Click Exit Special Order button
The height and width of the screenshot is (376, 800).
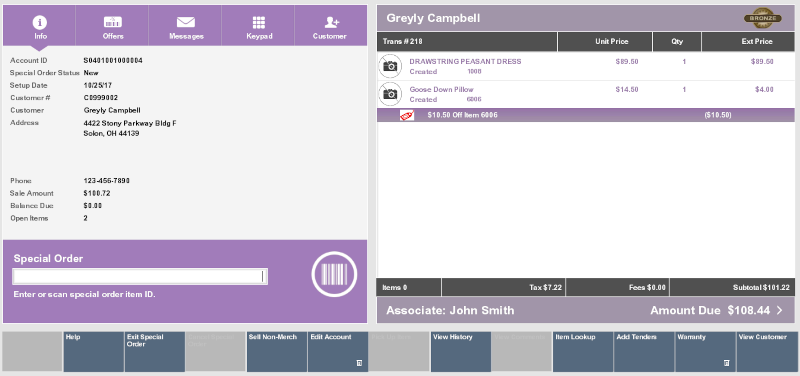point(155,352)
